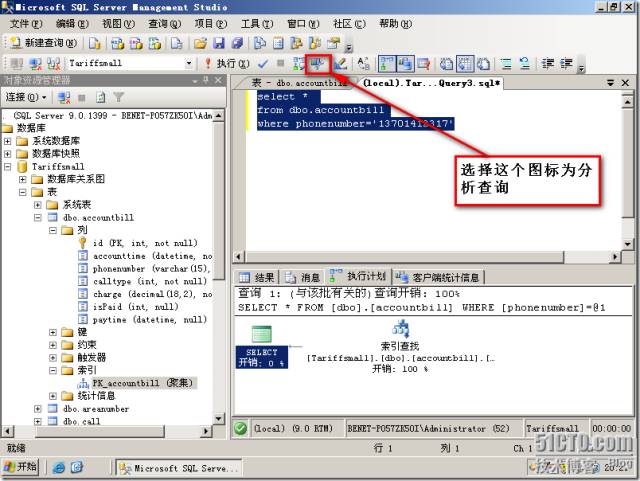Click the SELECT node in the plan

coord(262,347)
